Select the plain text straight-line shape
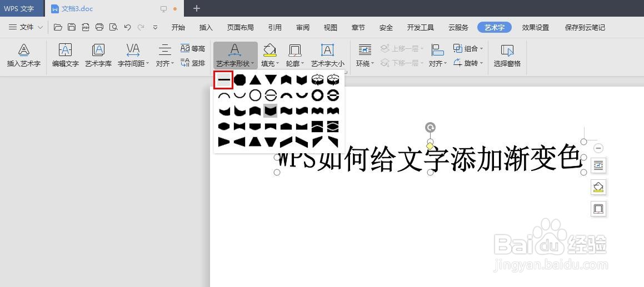Image resolution: width=644 pixels, height=287 pixels. click(223, 79)
